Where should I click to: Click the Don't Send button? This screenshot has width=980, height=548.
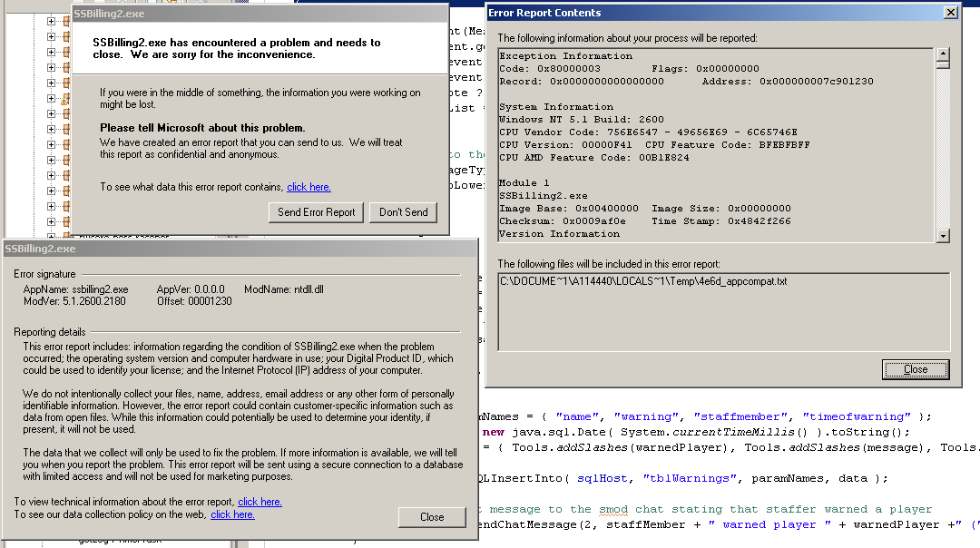pos(403,212)
